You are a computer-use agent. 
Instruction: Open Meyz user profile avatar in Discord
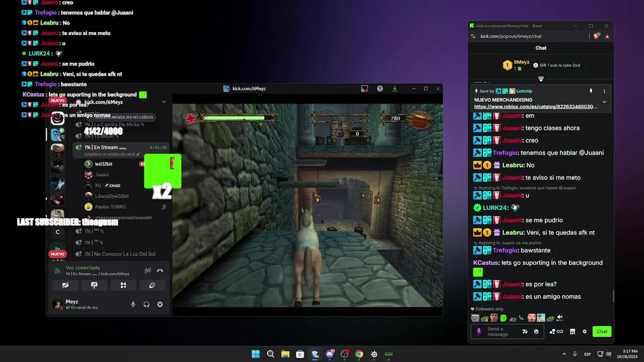(58, 304)
